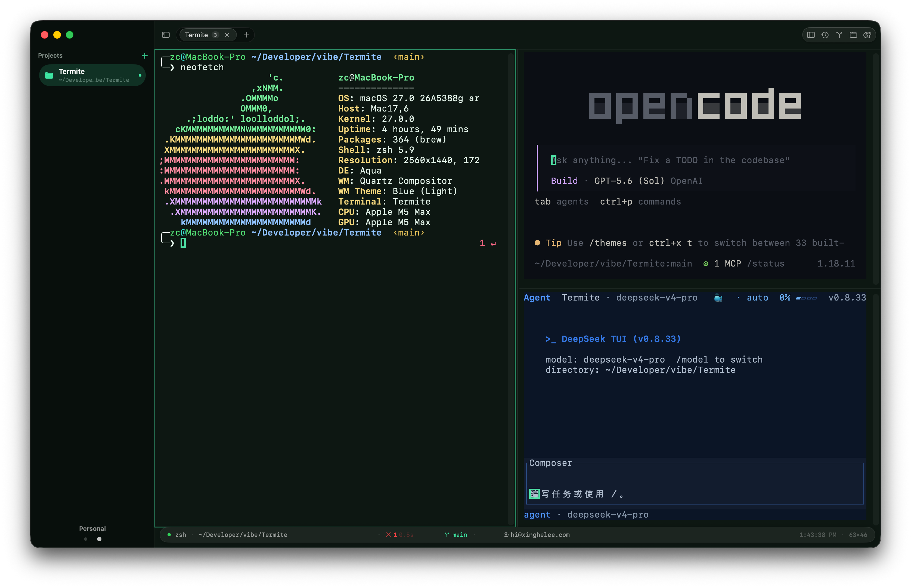Click the ctrl+p commands hint

pos(640,202)
